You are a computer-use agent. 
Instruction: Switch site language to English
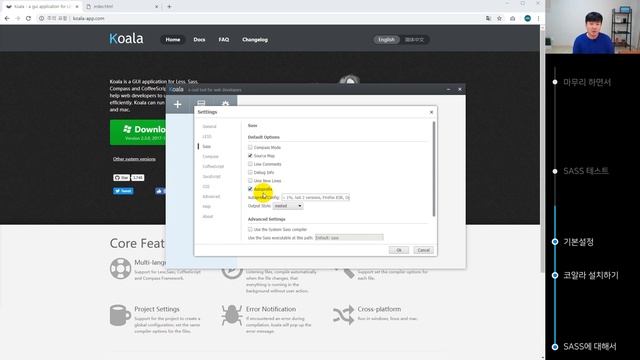[x=386, y=40]
